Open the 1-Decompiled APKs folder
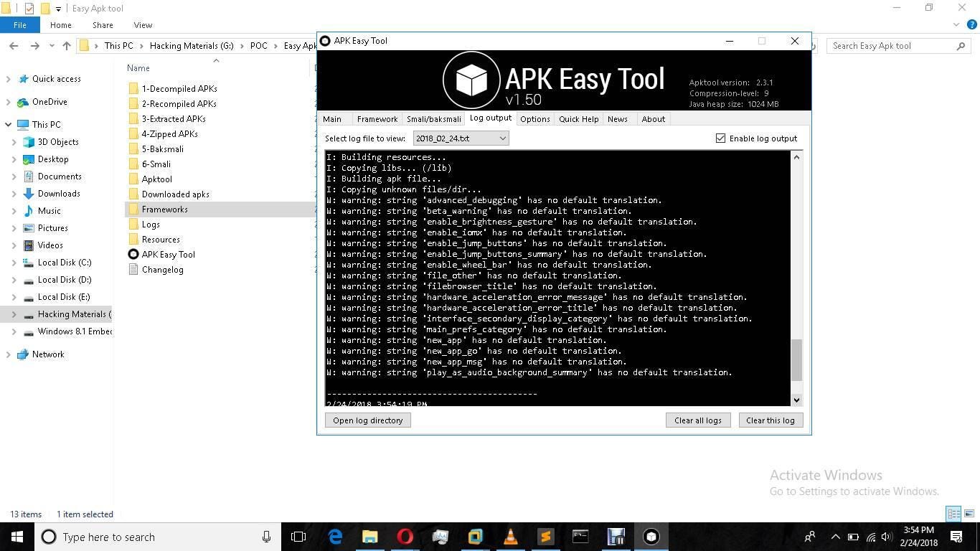 179,89
